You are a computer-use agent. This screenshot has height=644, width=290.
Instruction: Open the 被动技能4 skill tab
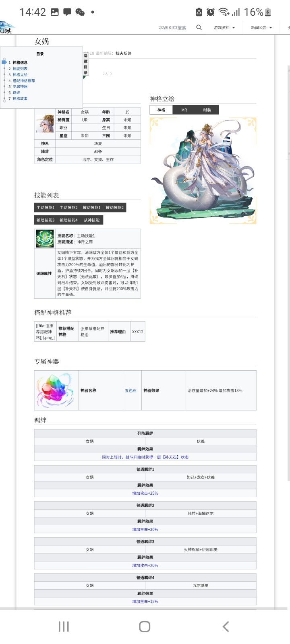pos(68,220)
